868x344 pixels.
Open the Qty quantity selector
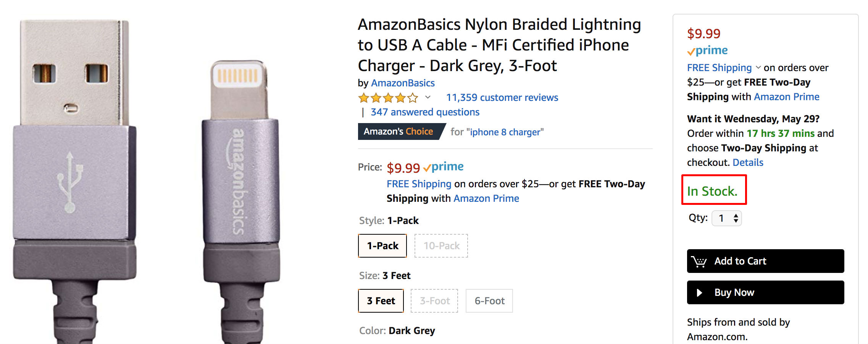pos(726,218)
